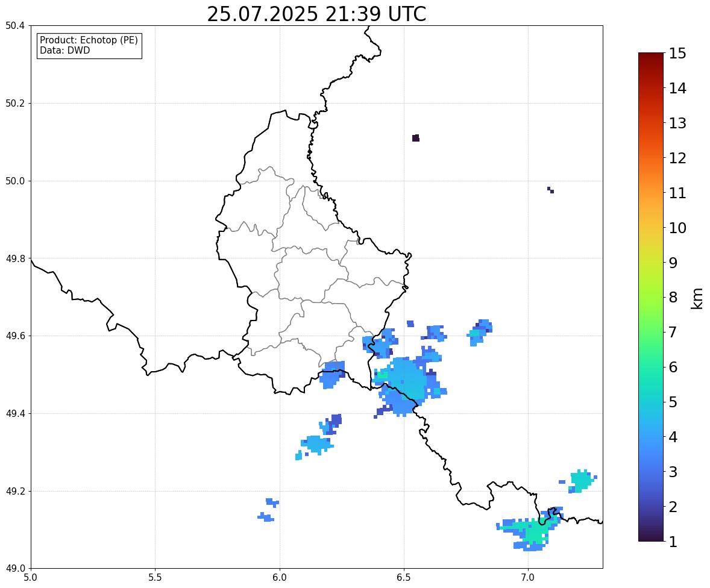Screen dimensions: 710x588
Task: Click the "Data: DWD" legend line
Action: pos(64,50)
